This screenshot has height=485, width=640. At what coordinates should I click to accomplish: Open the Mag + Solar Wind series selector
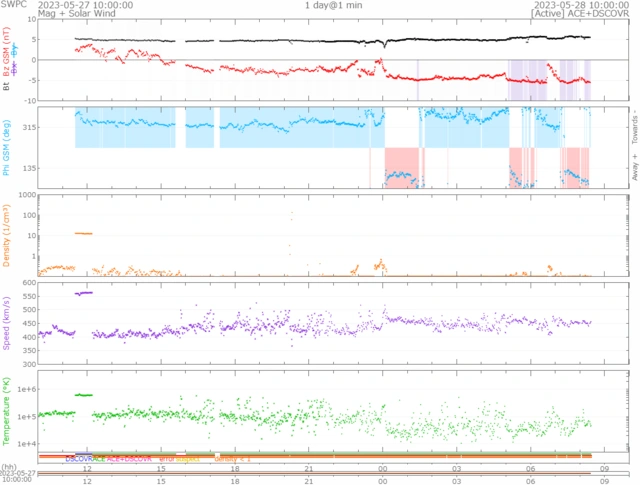coord(70,14)
